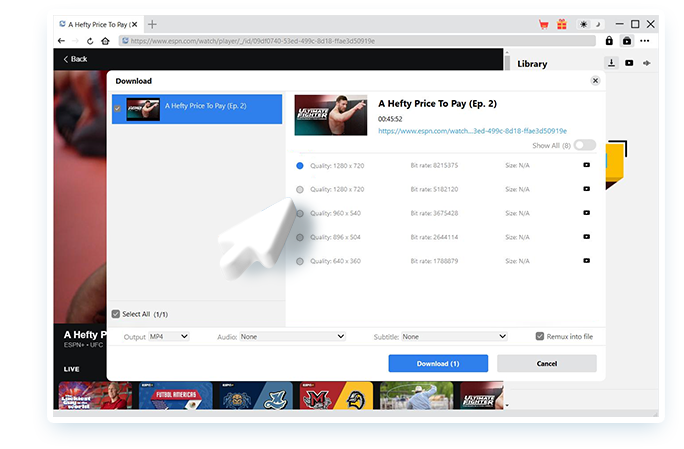Go back with the browser back arrow
This screenshot has height=449, width=684.
tap(61, 41)
